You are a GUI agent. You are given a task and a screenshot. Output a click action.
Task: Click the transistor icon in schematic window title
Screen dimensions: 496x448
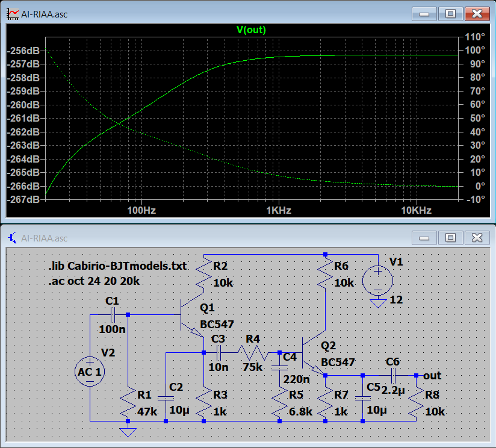pos(13,238)
